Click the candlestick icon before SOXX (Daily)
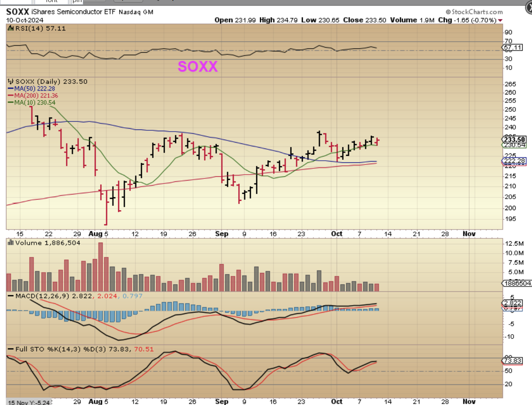The image size is (532, 405). [11, 81]
